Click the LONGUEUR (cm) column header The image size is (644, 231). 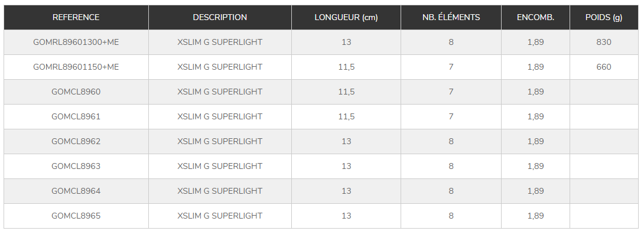[346, 17]
